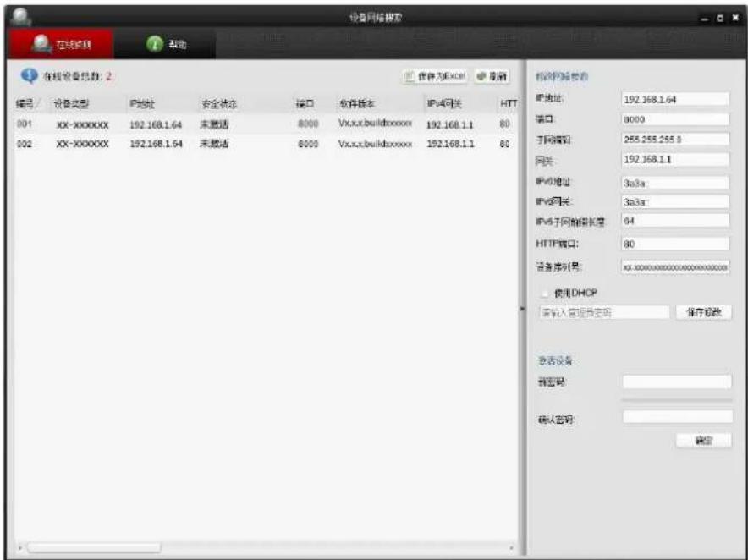The height and width of the screenshot is (560, 748).
Task: Minimize the device network search window
Action: pos(705,18)
